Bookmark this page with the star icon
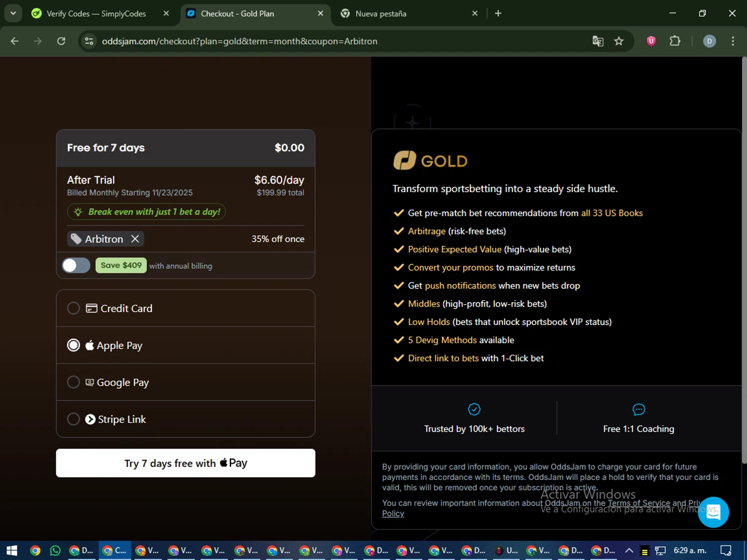The height and width of the screenshot is (560, 747). pyautogui.click(x=619, y=41)
